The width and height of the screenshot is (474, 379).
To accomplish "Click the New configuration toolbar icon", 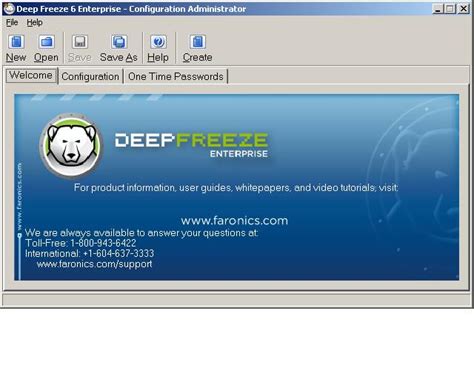I will click(x=16, y=42).
